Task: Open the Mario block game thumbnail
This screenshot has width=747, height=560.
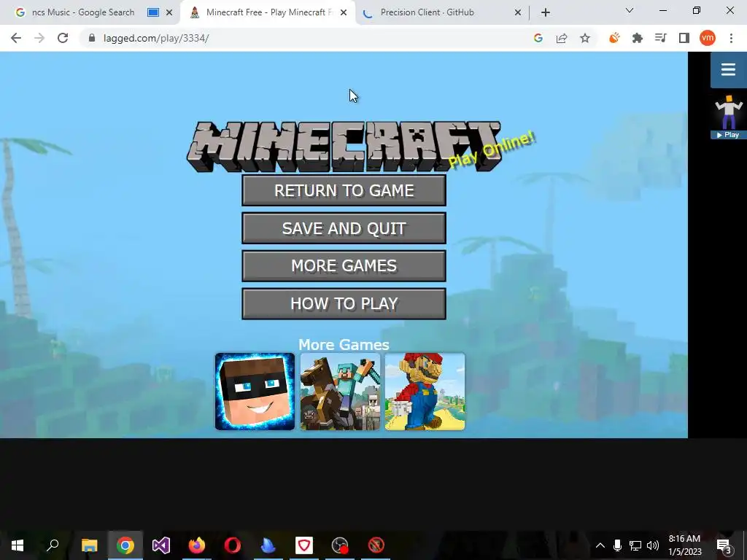Action: pyautogui.click(x=425, y=392)
